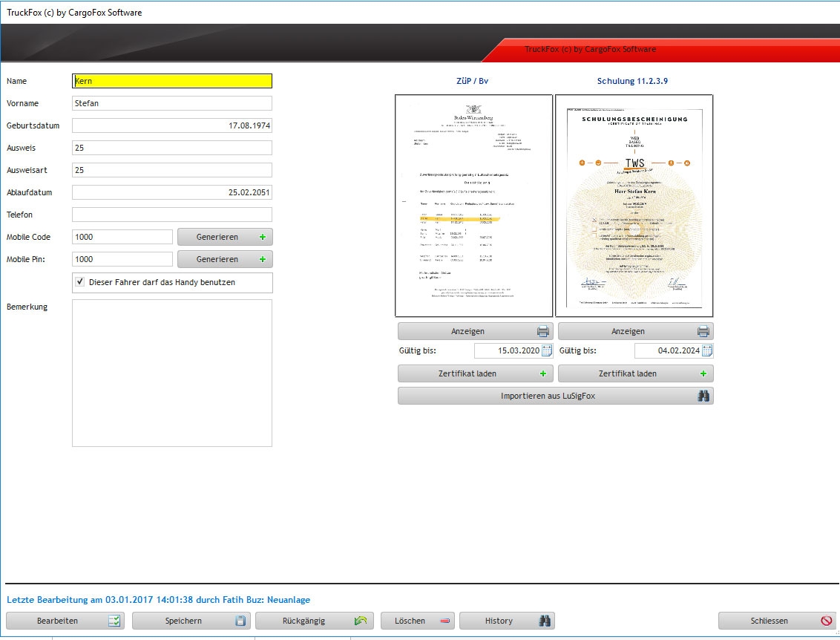Generate a new Mobile Code
The image size is (840, 640).
[225, 237]
